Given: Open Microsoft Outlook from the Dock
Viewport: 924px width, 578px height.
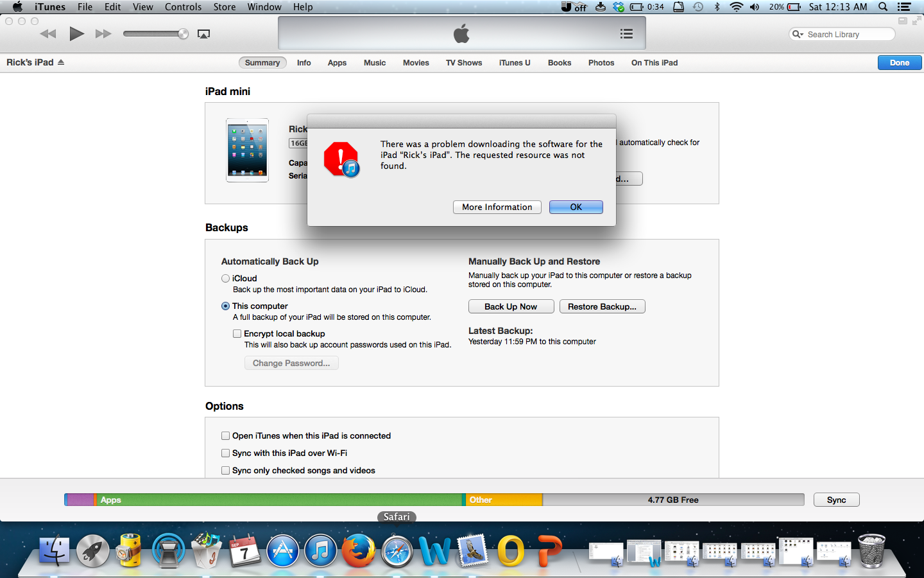Looking at the screenshot, I should (511, 551).
